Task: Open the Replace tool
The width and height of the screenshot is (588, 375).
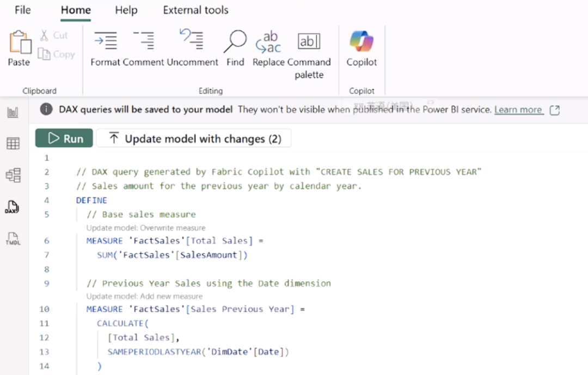Action: pyautogui.click(x=268, y=49)
